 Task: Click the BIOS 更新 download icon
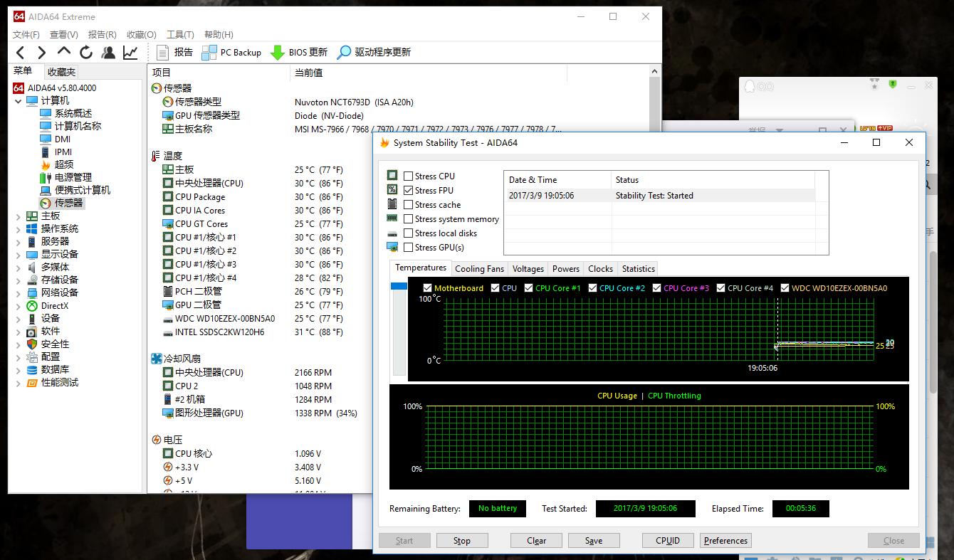coord(278,52)
